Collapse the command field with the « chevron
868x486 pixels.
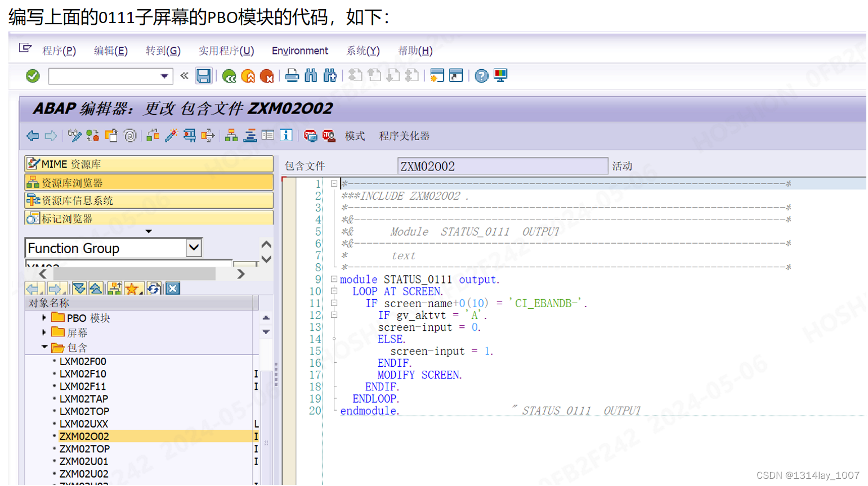[184, 75]
